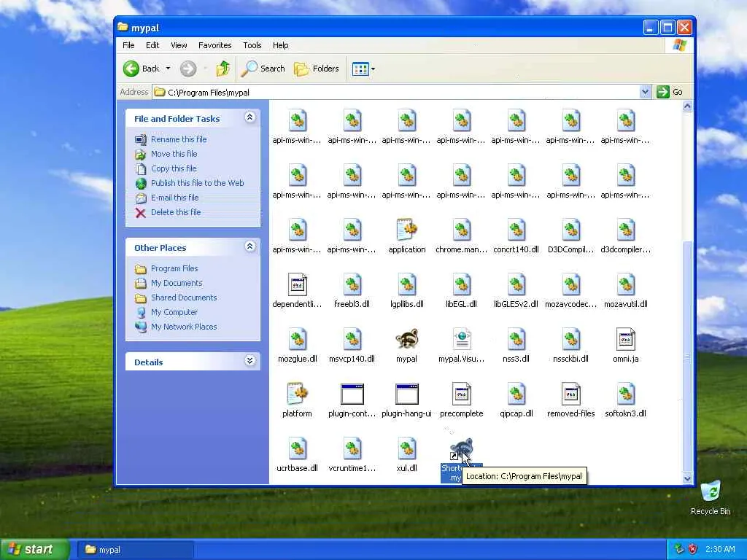Open the Search toolbar button
This screenshot has height=560, width=747.
click(263, 69)
